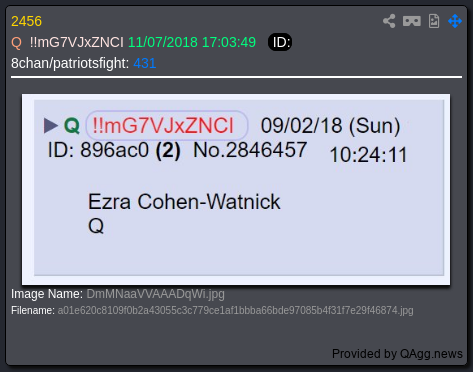Open post number 2456
This screenshot has height=372, width=473.
pos(27,21)
